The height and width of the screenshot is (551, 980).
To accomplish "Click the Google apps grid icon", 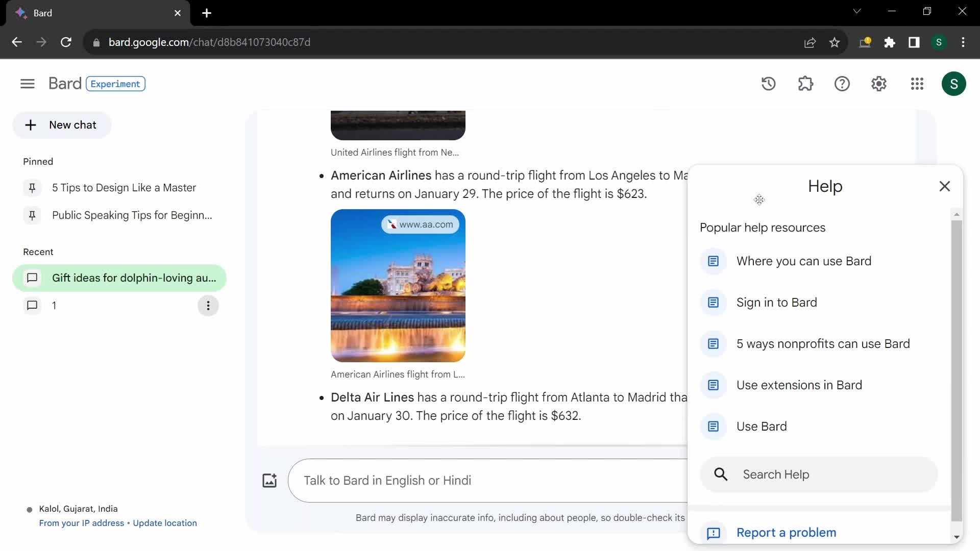I will 917,84.
